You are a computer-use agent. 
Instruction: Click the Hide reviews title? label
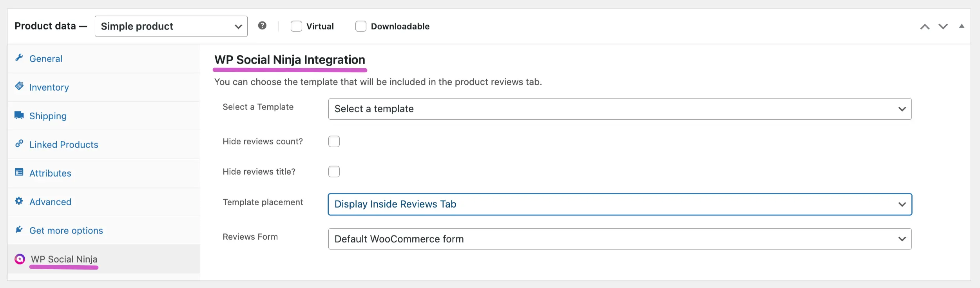pos(259,171)
